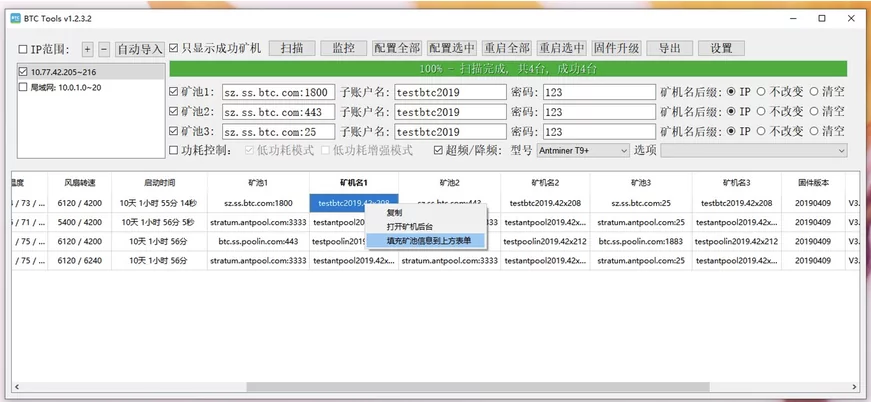The image size is (871, 402).
Task: Edit pool 2 URL field sz.ss.btc.com:443
Action: [278, 112]
